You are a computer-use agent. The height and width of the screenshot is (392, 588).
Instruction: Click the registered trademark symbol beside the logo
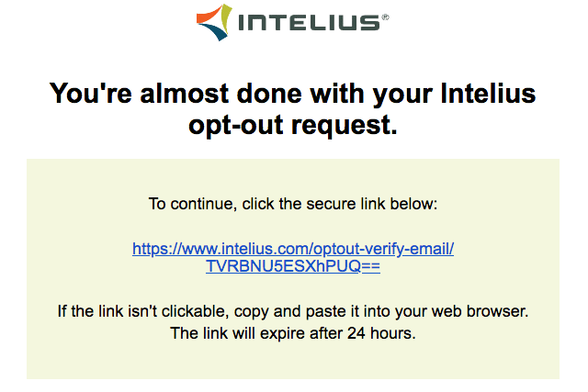coord(384,16)
